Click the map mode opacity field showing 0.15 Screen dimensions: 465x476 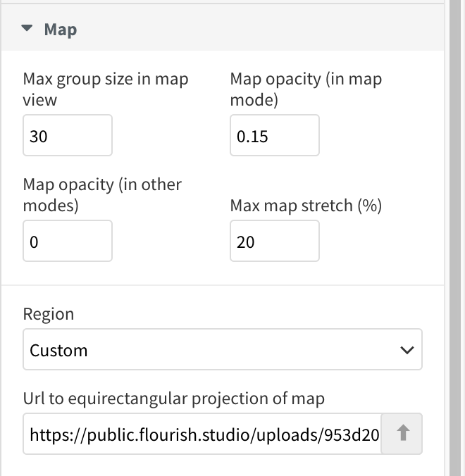275,135
